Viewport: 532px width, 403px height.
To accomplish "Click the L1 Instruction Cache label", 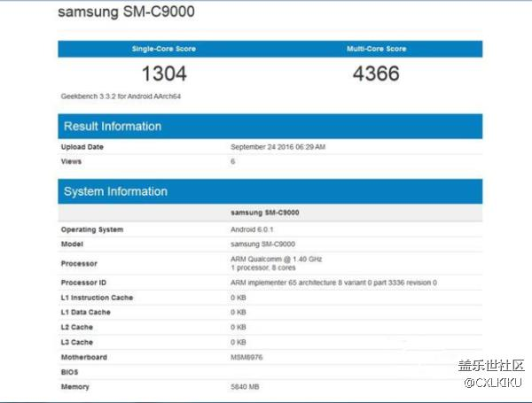I will coord(97,298).
